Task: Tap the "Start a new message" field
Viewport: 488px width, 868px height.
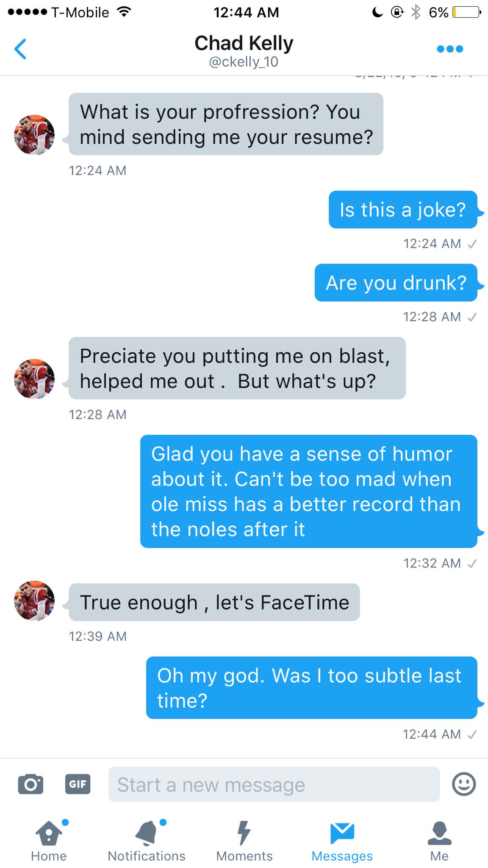Action: click(x=274, y=785)
